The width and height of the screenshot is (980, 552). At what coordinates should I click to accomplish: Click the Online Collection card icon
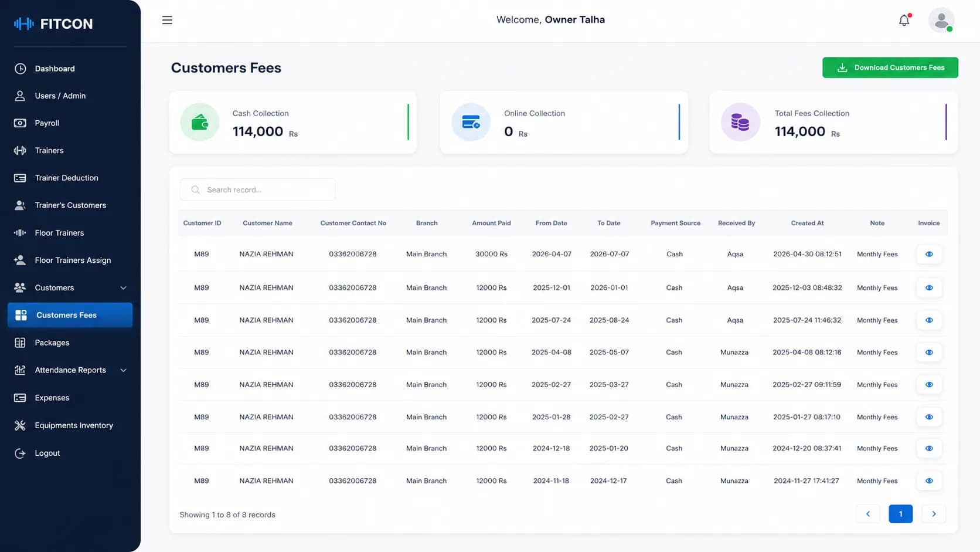coord(471,122)
